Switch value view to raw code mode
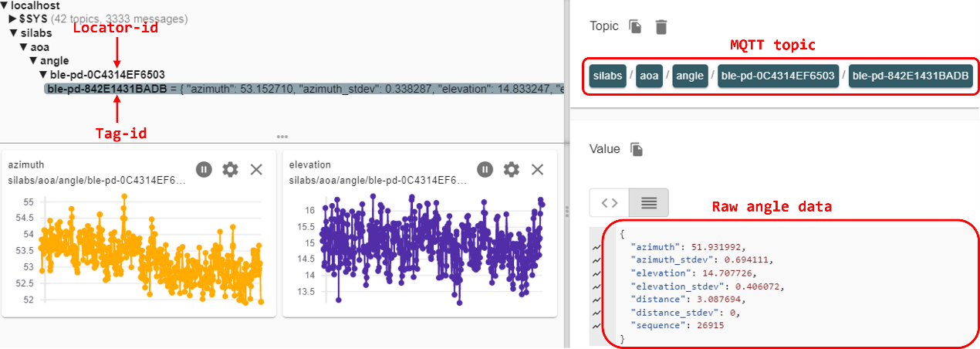 pyautogui.click(x=610, y=203)
